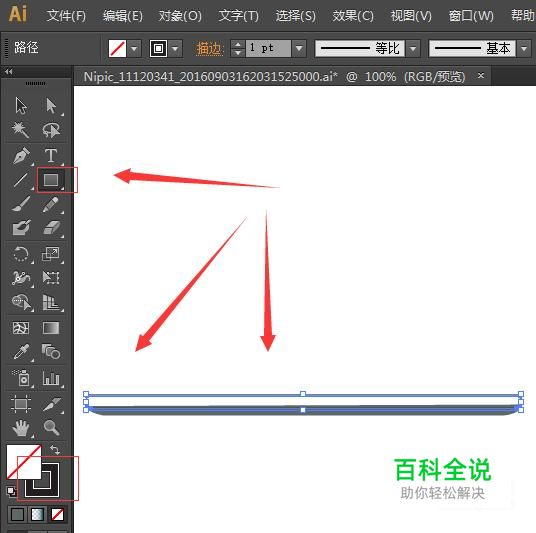Switch to the Nipic_11120341 document tab
This screenshot has height=533, width=536.
pyautogui.click(x=274, y=77)
